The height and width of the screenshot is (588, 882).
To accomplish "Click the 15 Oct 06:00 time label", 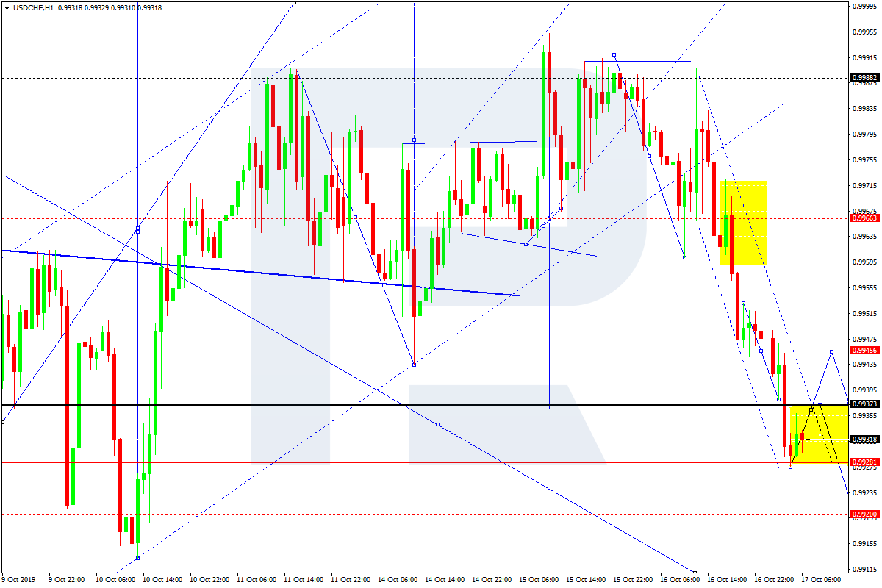I will tap(537, 580).
